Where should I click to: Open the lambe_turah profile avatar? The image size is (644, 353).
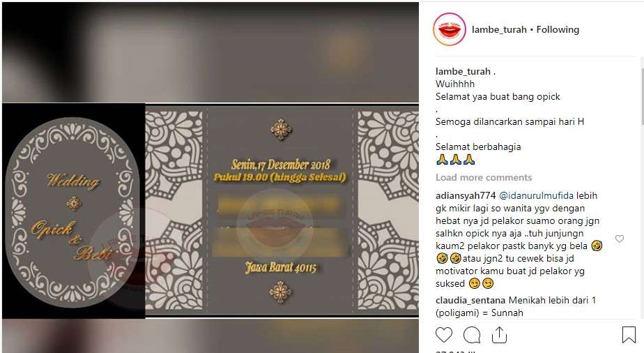[x=450, y=29]
